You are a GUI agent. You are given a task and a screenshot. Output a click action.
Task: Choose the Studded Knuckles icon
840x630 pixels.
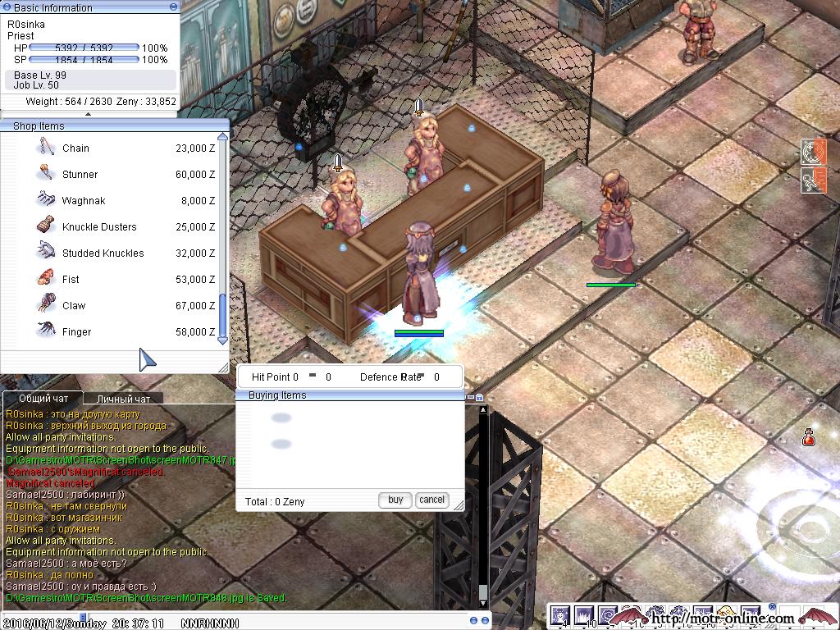46,251
